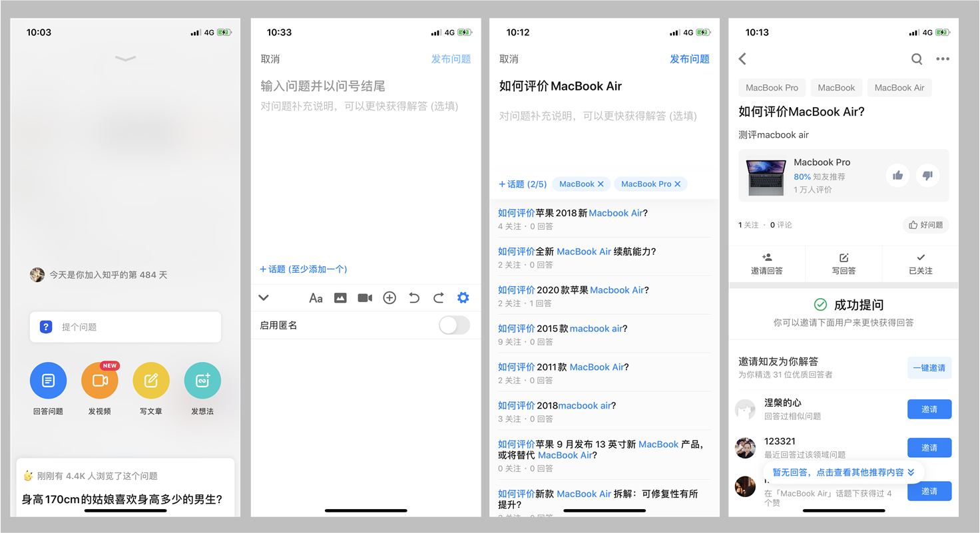The height and width of the screenshot is (533, 980).
Task: Open 如何评价苹果 2018 新 Macbook Air?
Action: (x=573, y=213)
